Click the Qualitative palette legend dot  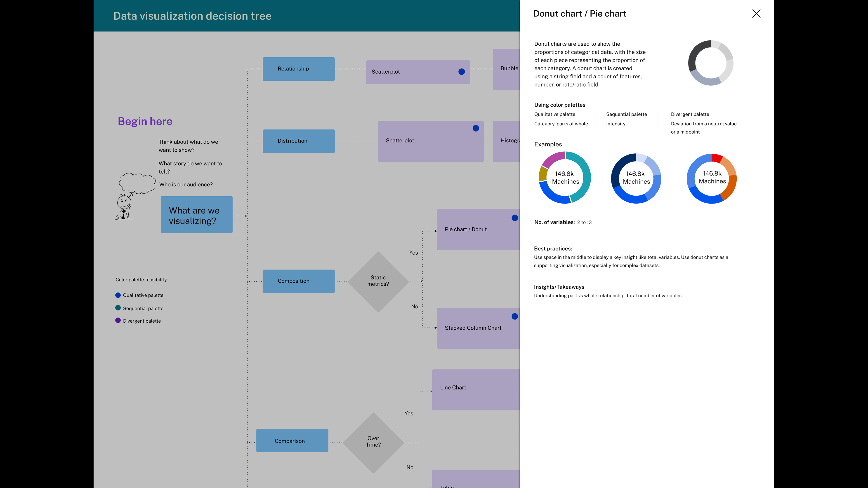(118, 295)
